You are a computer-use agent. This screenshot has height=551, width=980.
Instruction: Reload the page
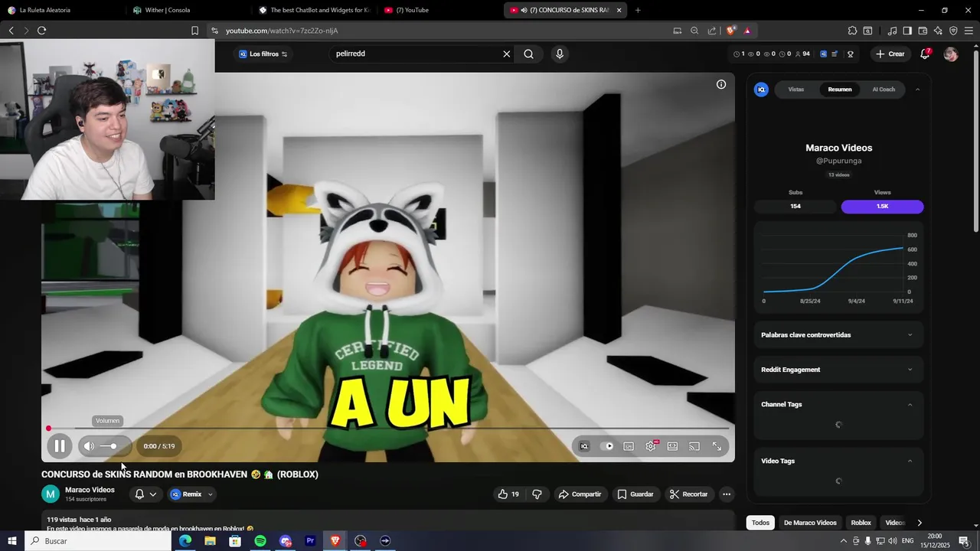41,31
